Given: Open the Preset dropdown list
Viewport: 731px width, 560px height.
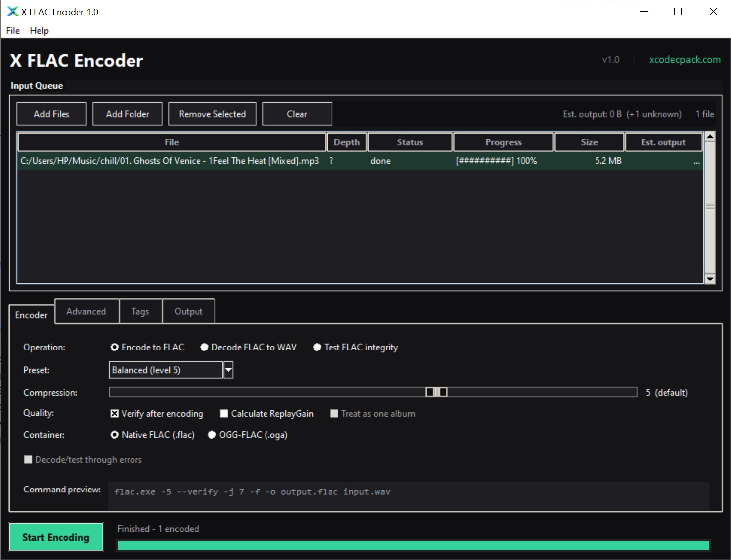Looking at the screenshot, I should coord(228,370).
